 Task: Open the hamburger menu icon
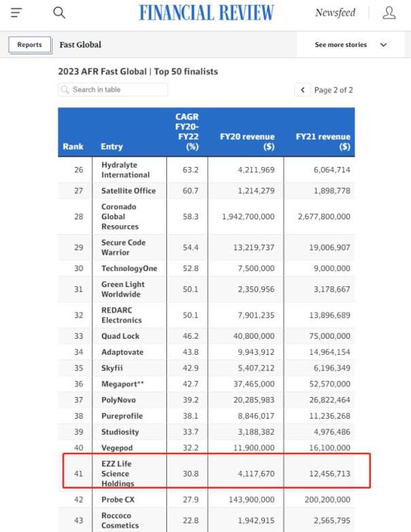tap(16, 13)
